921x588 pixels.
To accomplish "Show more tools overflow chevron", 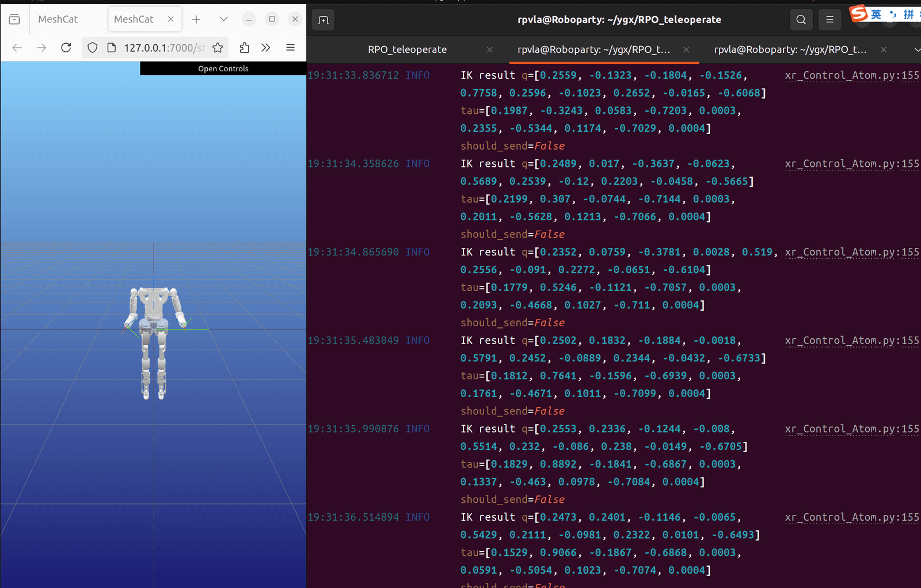I will click(265, 48).
